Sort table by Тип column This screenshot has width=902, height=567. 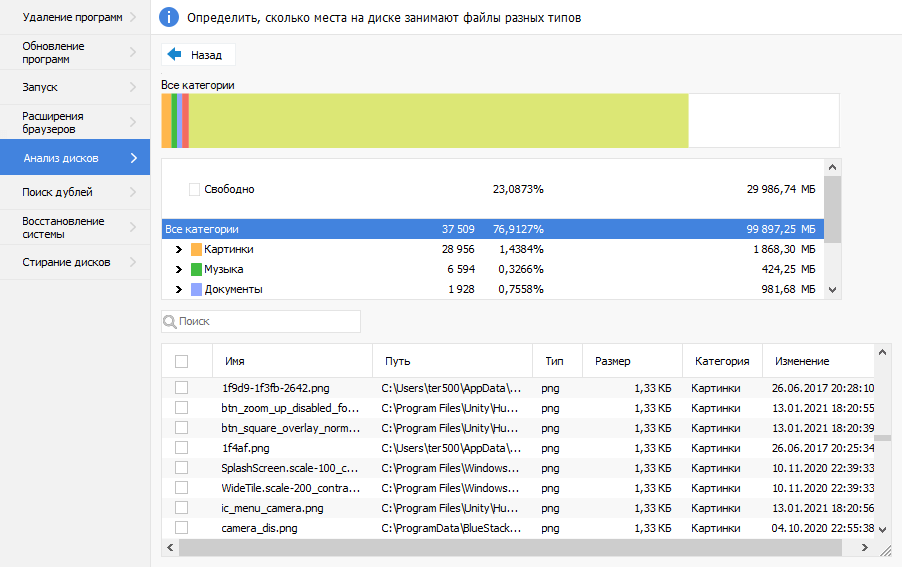point(557,361)
